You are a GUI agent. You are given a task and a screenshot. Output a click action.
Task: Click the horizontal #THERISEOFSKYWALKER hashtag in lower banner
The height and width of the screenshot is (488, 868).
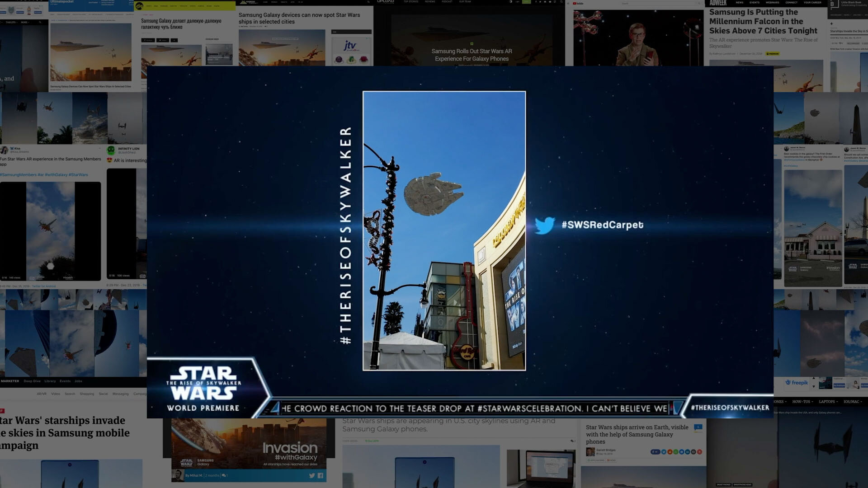(x=730, y=408)
